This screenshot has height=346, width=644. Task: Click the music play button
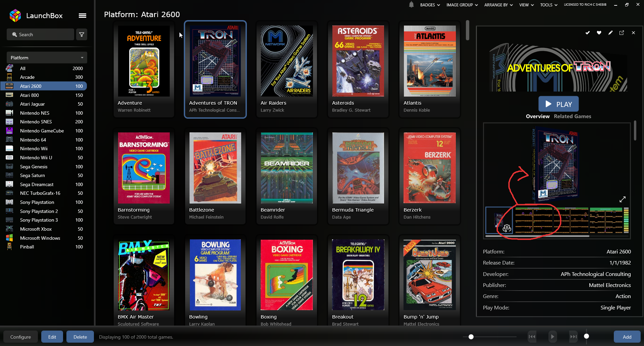pyautogui.click(x=552, y=337)
